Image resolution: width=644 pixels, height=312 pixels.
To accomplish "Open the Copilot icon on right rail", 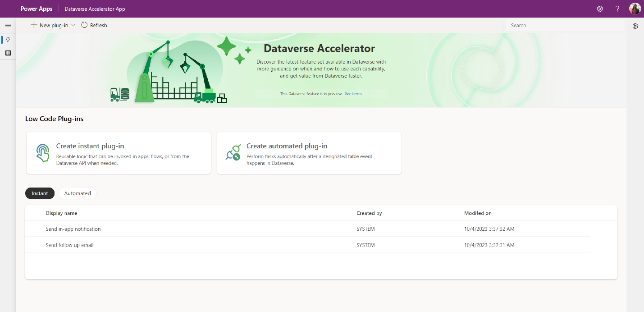I will coord(635,26).
